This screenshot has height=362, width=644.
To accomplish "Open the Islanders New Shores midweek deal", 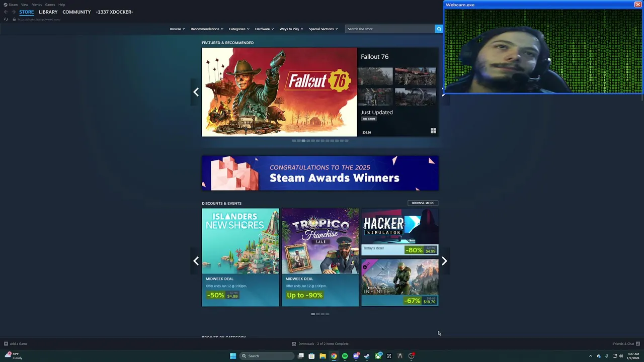I will click(x=240, y=257).
